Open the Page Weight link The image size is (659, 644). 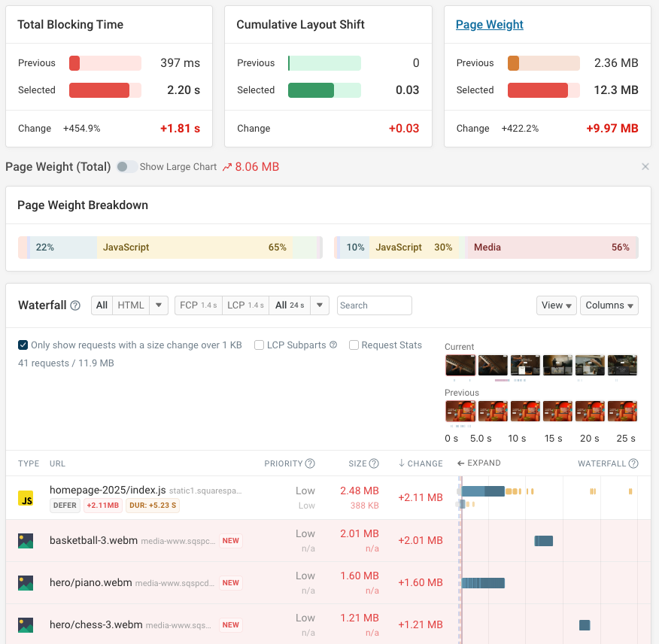tap(489, 24)
